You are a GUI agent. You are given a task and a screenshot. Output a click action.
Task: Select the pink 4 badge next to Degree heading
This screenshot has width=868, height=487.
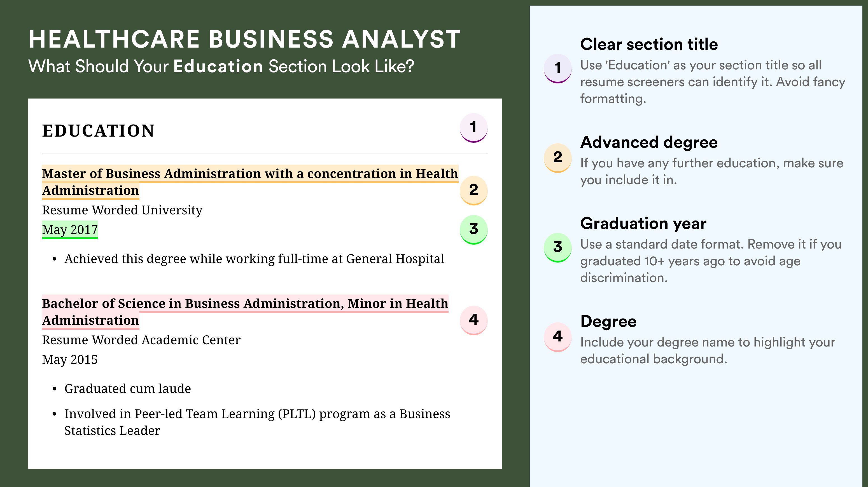557,337
